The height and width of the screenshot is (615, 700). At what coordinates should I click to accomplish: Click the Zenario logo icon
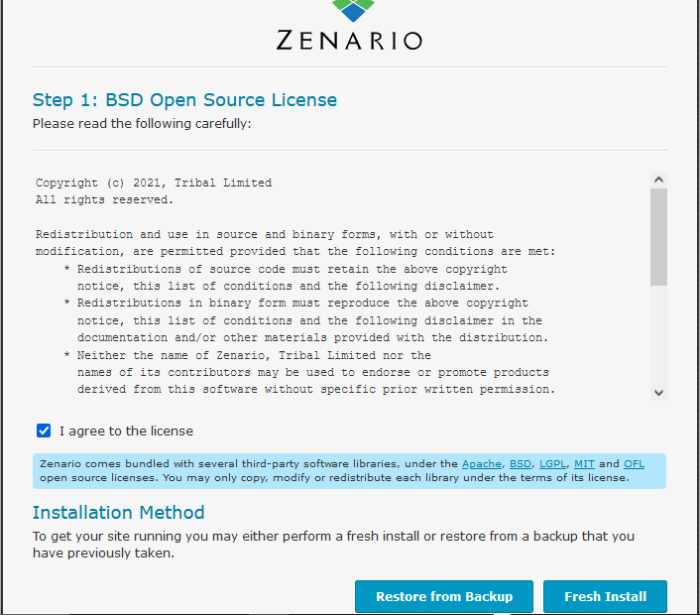tap(354, 10)
